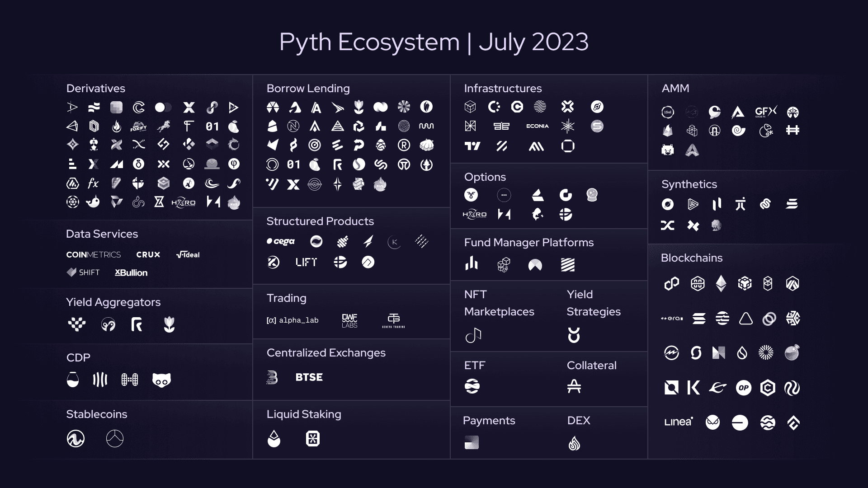
Task: Click the FOXIFY logo in Derivatives
Action: coord(138,127)
